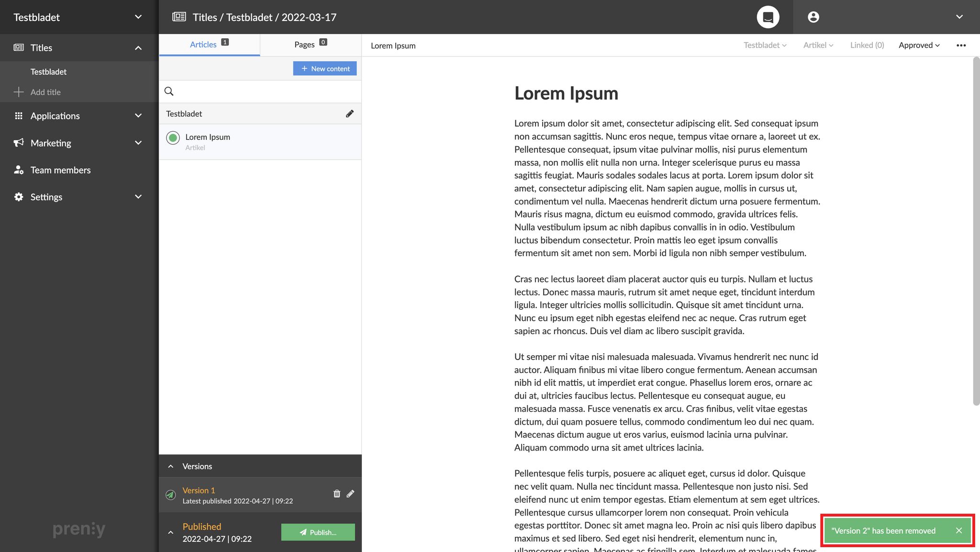Viewport: 980px width, 552px height.
Task: Open the chat bubble icon in header
Action: tap(768, 17)
